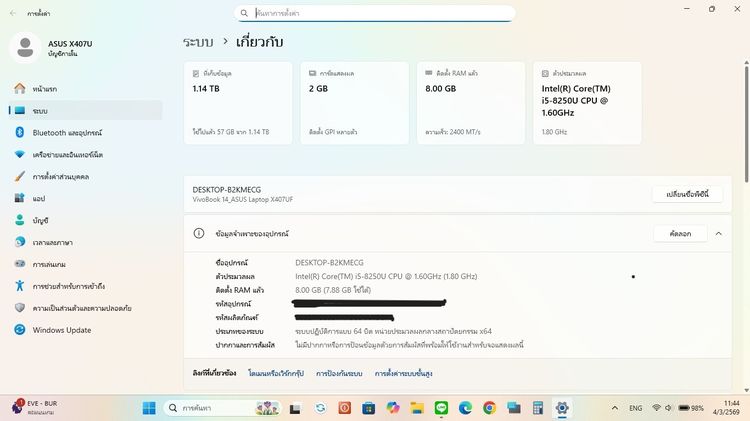Click ระบบ breadcrumb in the page title

[x=198, y=42]
